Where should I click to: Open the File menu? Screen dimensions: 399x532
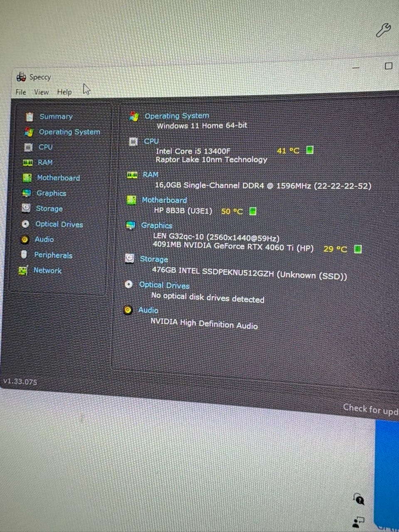[x=21, y=92]
